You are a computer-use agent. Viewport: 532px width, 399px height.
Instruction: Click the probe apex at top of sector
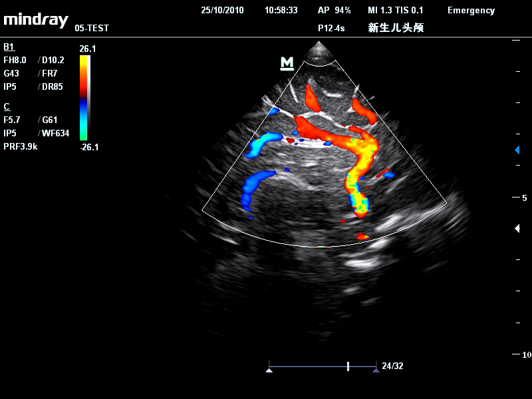(321, 48)
